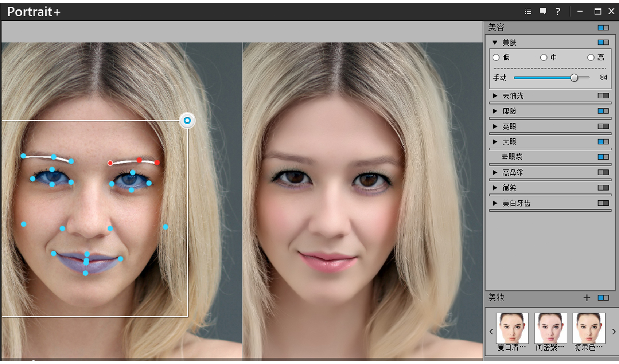Open the feedback speech-bubble icon
The height and width of the screenshot is (364, 619).
543,11
